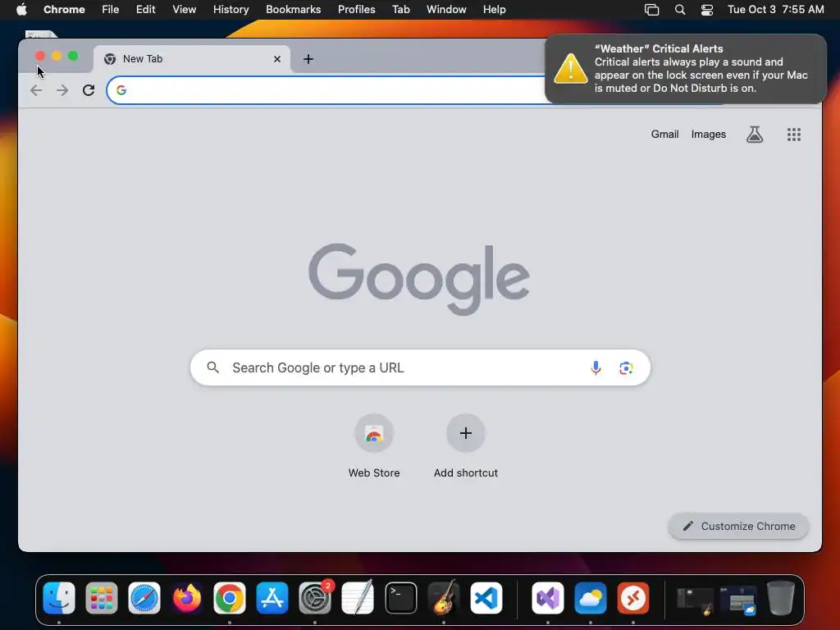840x630 pixels.
Task: Click the date and time in menu bar
Action: 775,10
